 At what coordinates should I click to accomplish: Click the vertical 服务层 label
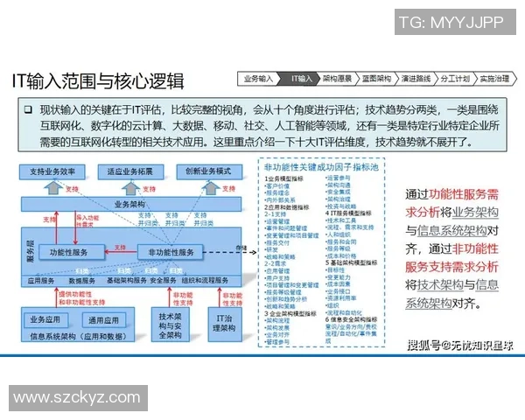30,251
